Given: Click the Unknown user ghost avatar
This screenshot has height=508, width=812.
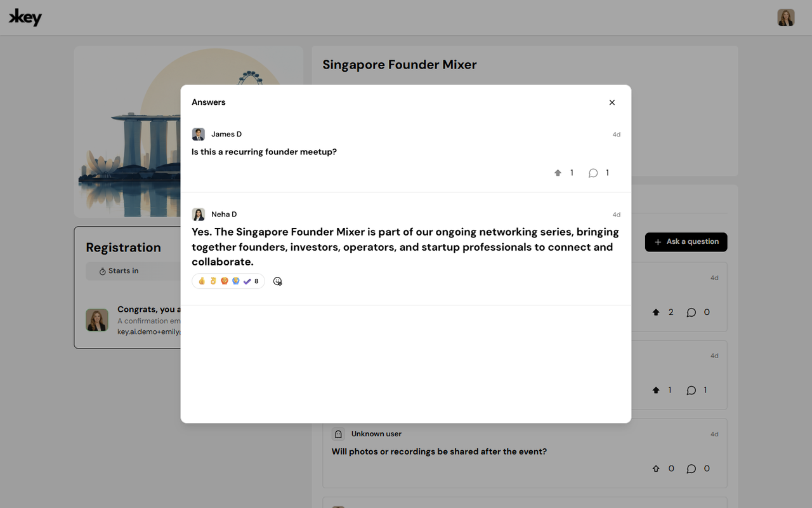Looking at the screenshot, I should point(338,434).
